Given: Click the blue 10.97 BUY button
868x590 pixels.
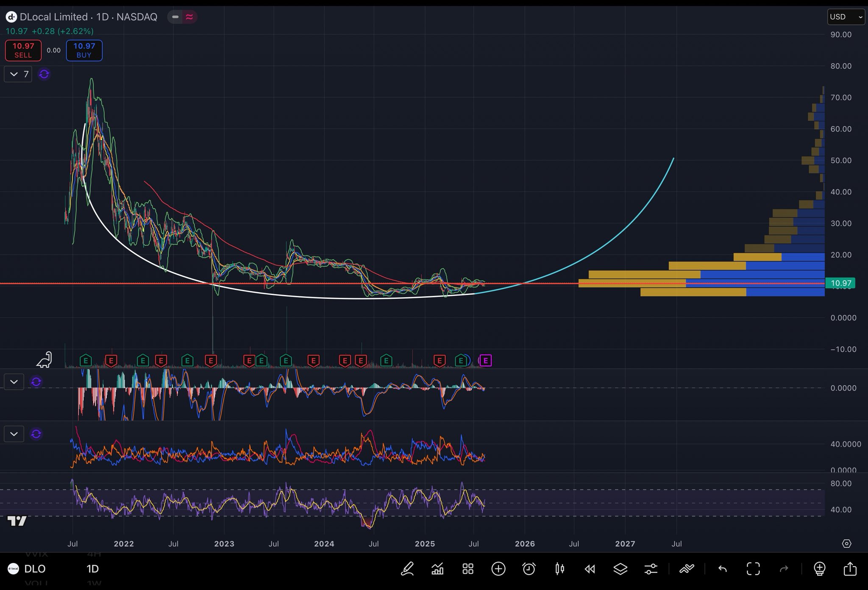Looking at the screenshot, I should pos(84,50).
